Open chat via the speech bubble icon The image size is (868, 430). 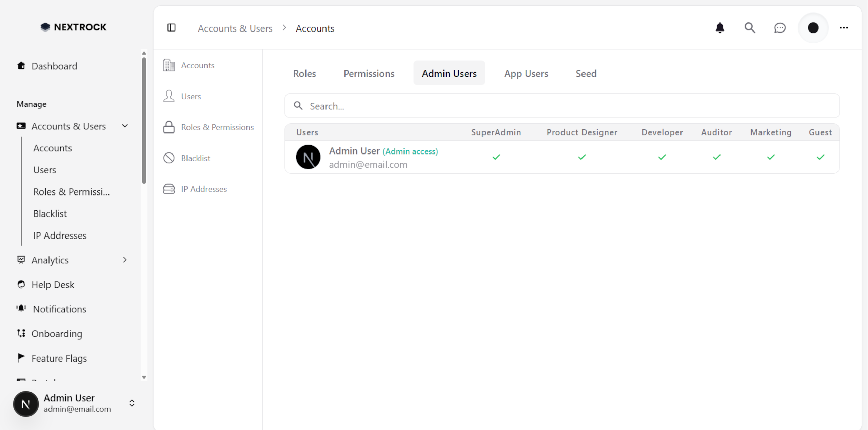tap(780, 28)
